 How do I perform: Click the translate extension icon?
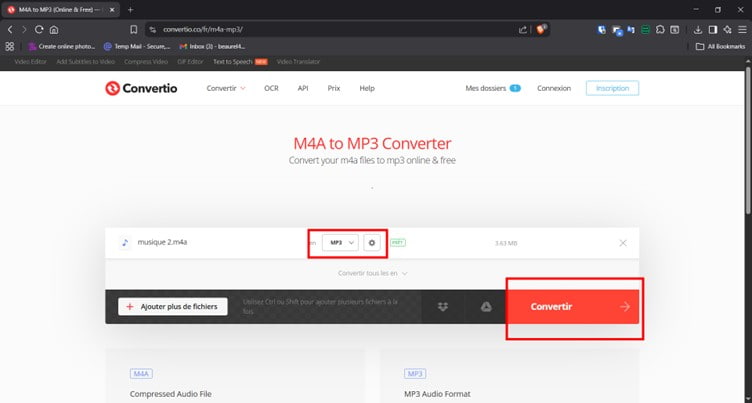pos(631,29)
